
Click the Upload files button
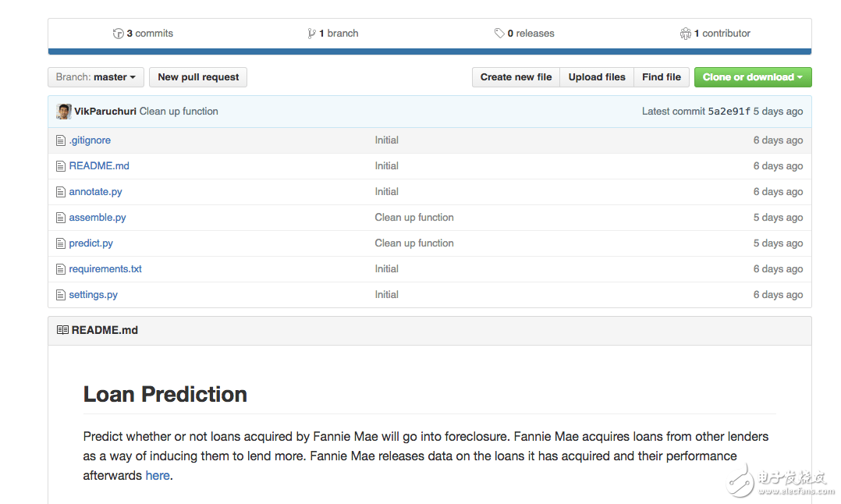pyautogui.click(x=597, y=77)
